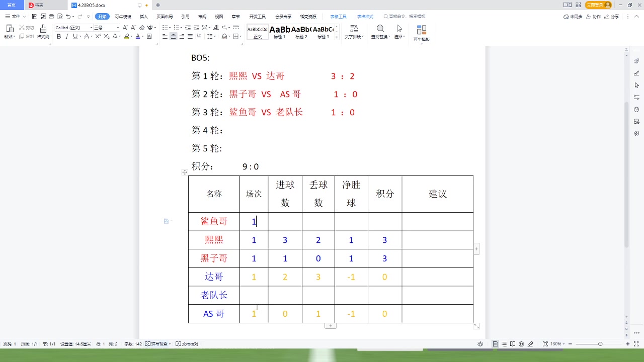Open the 视图 ribbon tab
The height and width of the screenshot is (362, 644).
[x=219, y=17]
